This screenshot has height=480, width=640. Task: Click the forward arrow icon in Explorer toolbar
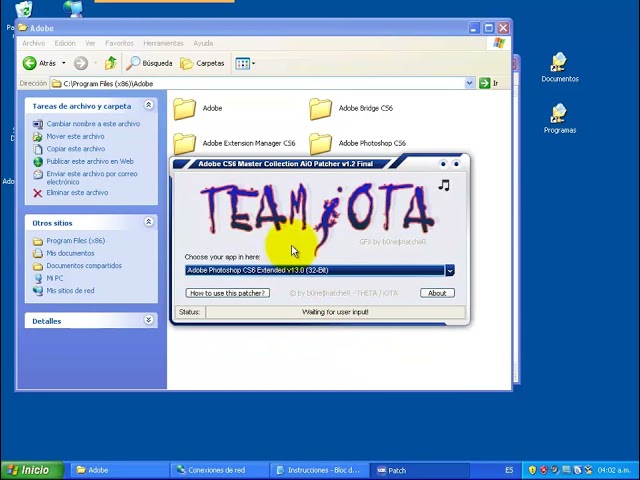coord(81,63)
